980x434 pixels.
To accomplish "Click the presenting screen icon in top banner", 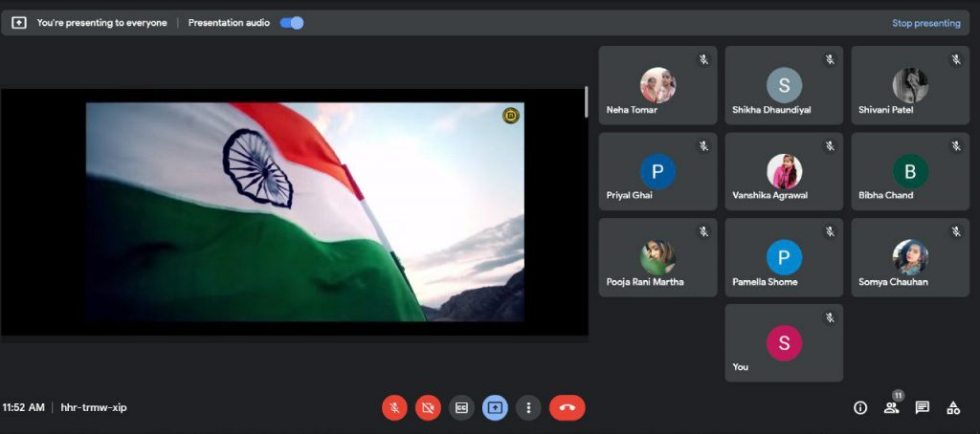I will tap(19, 23).
